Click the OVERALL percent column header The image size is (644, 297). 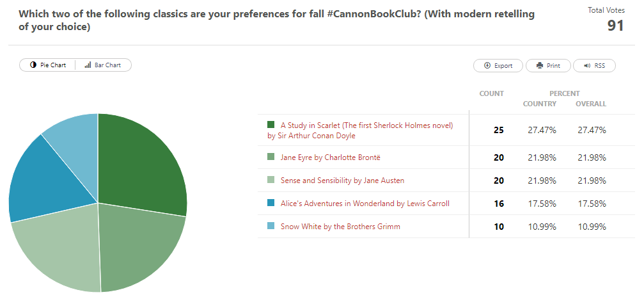pos(590,104)
